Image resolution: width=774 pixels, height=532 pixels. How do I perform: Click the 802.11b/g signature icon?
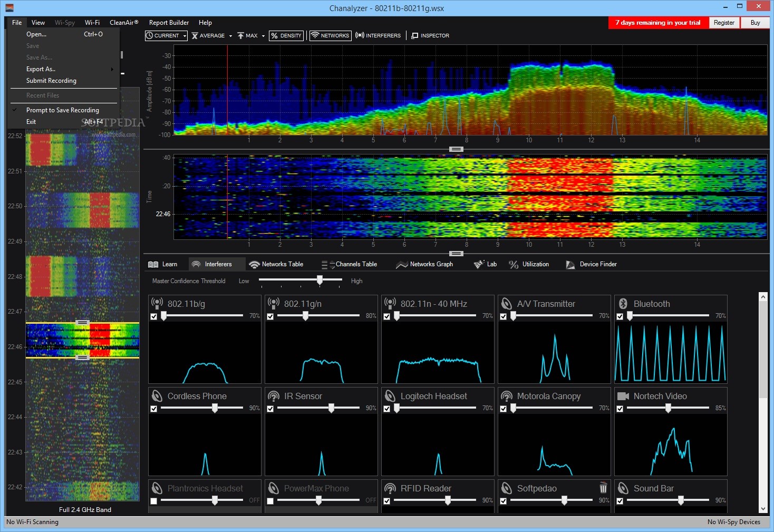tap(157, 303)
